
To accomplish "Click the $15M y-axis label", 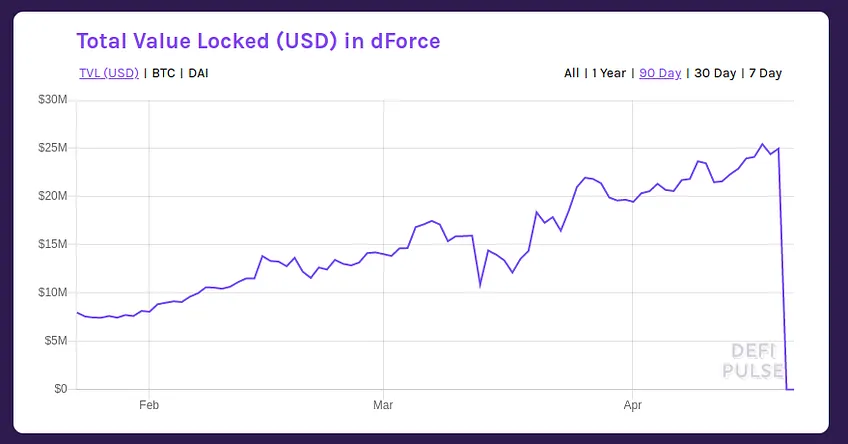I will point(52,244).
